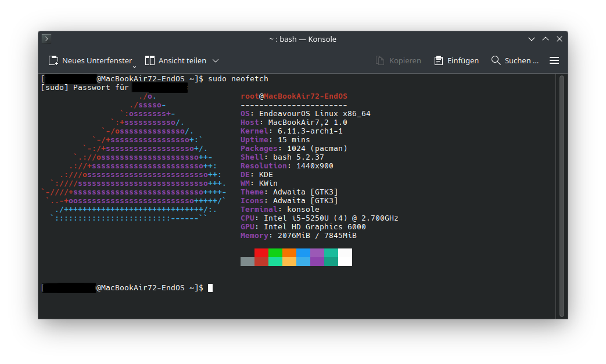Click the window title '~ : bash — Konsole'
The image size is (606, 364).
tap(303, 39)
